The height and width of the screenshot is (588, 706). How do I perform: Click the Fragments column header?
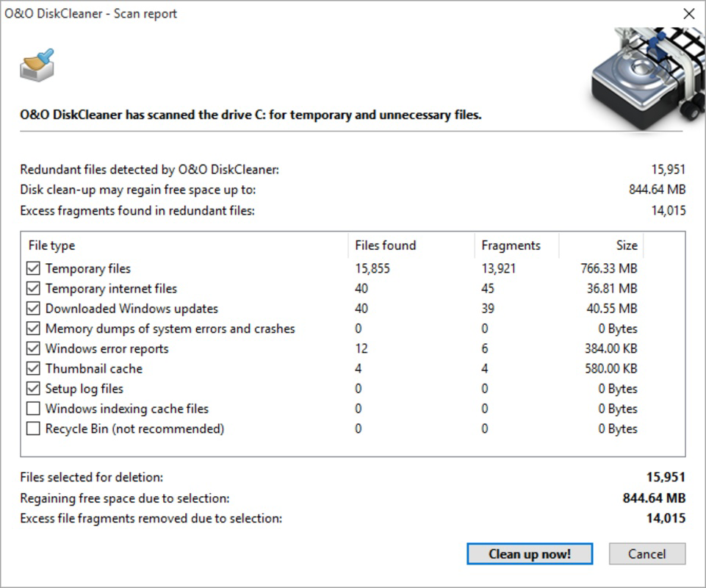tap(517, 245)
